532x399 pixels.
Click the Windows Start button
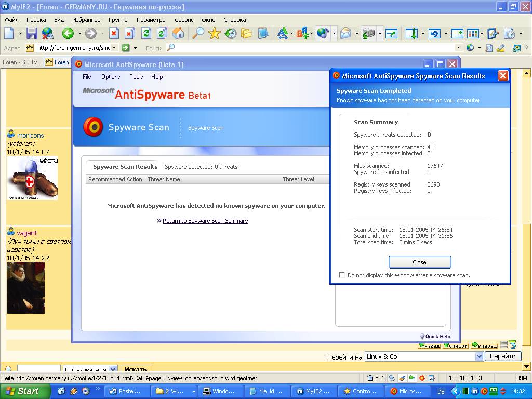click(x=25, y=391)
